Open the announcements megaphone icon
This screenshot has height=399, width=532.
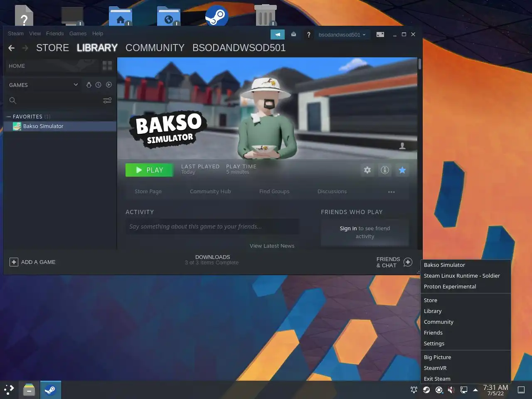point(278,34)
